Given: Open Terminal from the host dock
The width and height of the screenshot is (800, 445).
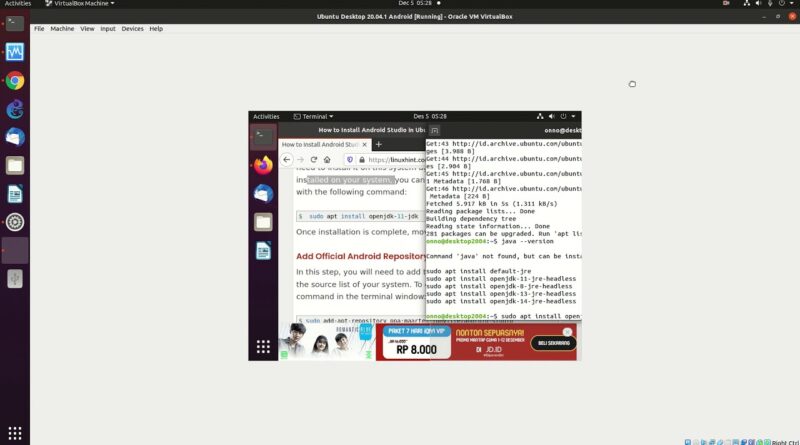Looking at the screenshot, I should (x=15, y=23).
